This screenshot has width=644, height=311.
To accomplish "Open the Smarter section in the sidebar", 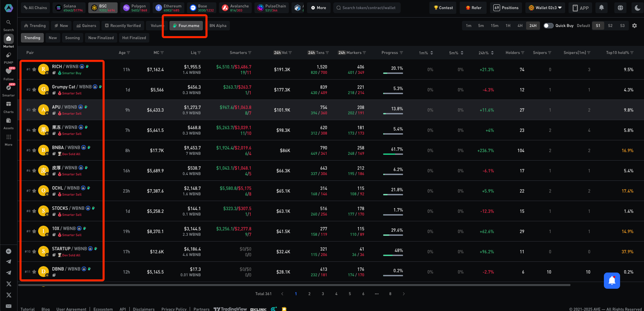I will pyautogui.click(x=8, y=90).
